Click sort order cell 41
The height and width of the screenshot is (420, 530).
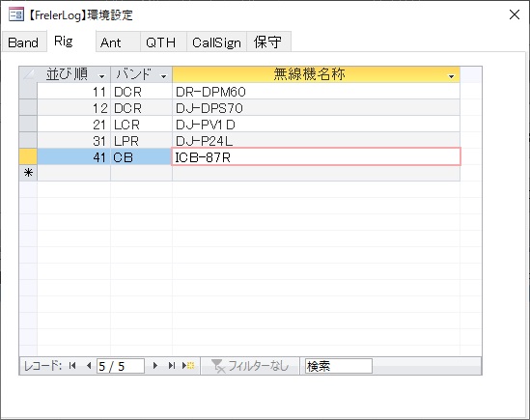click(73, 157)
